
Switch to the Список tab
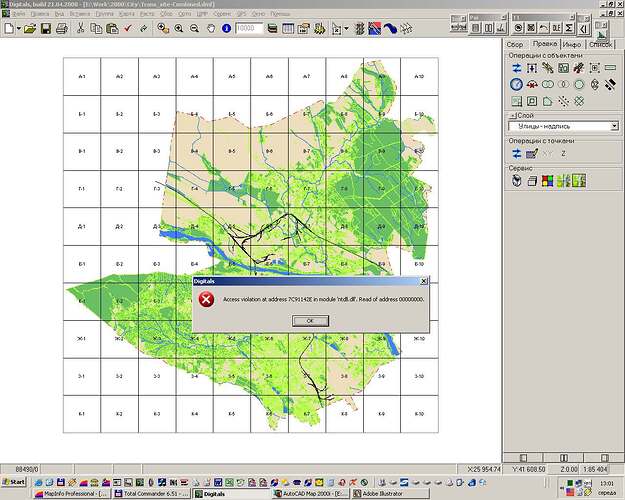pyautogui.click(x=601, y=45)
